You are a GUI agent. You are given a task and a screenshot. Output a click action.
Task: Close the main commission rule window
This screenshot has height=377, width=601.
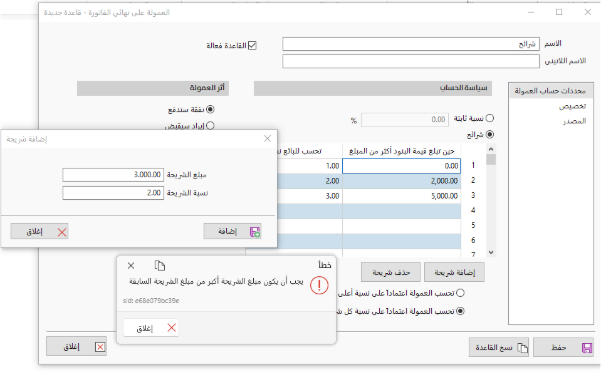tap(588, 12)
